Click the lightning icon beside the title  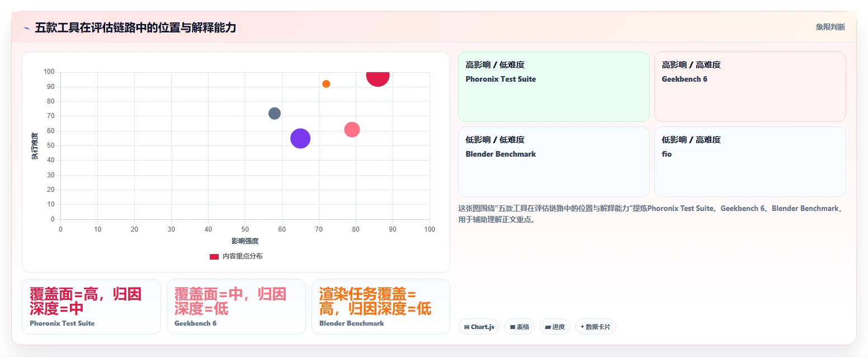pos(26,27)
